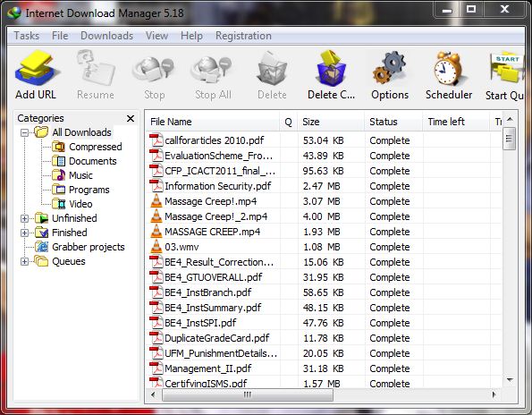
Task: Select the Unfinished category label
Action: [x=74, y=218]
